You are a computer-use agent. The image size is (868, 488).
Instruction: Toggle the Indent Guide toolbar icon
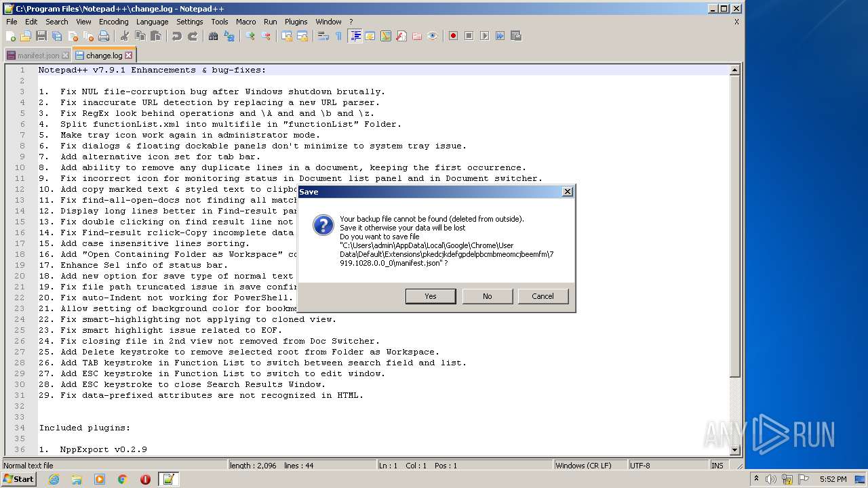[355, 36]
